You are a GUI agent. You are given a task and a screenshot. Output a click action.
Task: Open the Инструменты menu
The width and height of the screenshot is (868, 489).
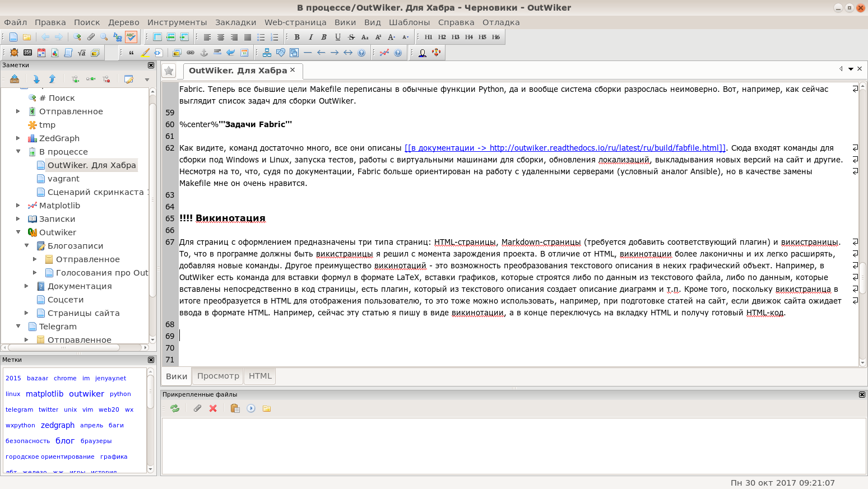177,22
